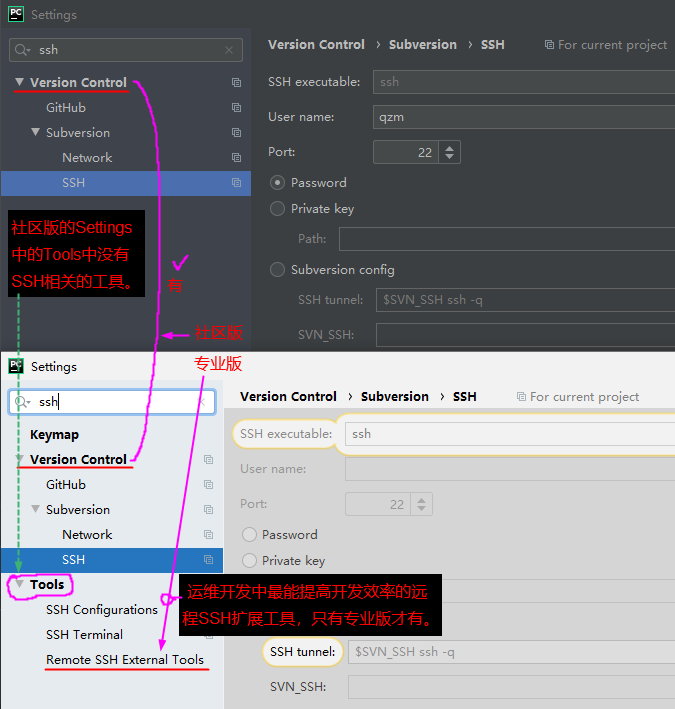This screenshot has height=709, width=675.
Task: Open Remote SSH External Tools settings
Action: click(x=125, y=660)
